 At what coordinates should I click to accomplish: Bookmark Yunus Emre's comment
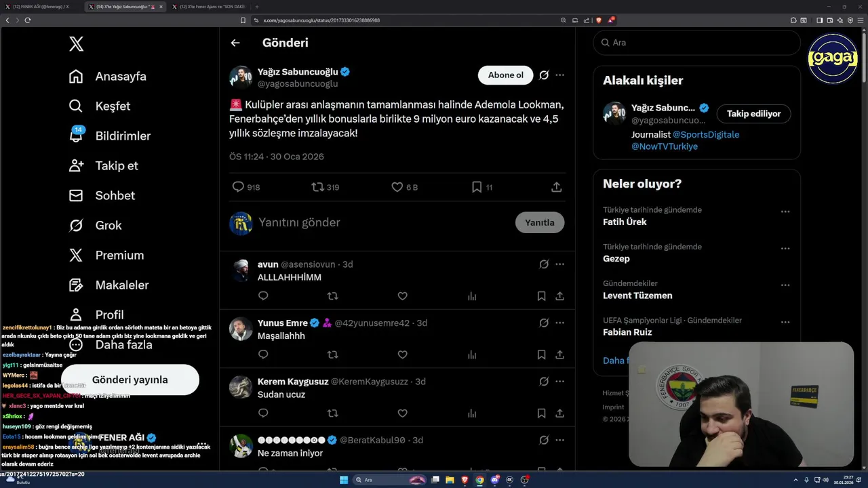(x=541, y=354)
